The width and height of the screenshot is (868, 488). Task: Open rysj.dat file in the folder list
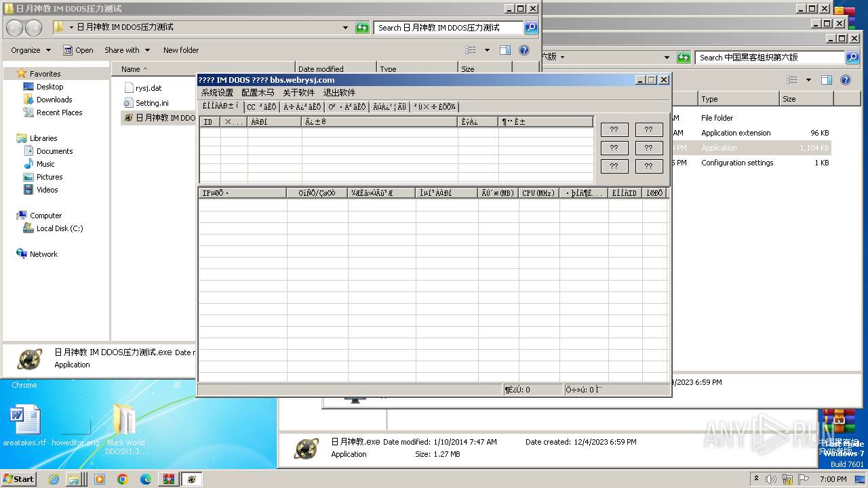coord(149,88)
